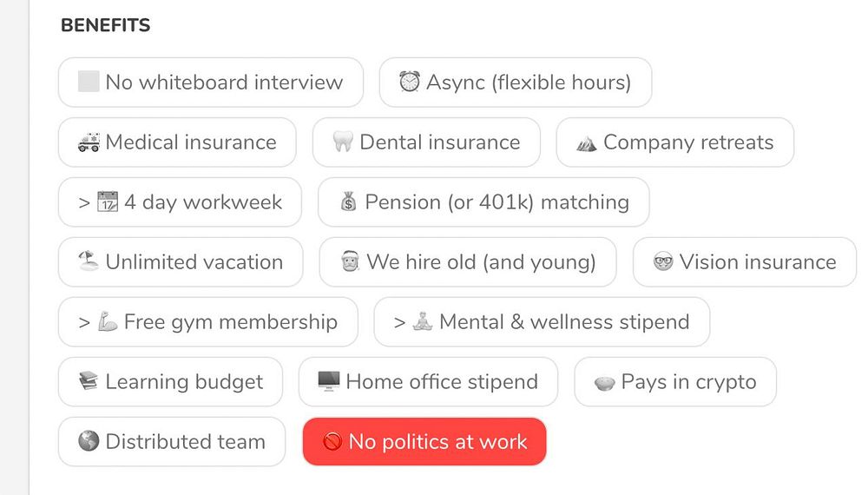This screenshot has height=495, width=868.
Task: Expand the Mental & wellness stipend arrow
Action: [x=399, y=322]
